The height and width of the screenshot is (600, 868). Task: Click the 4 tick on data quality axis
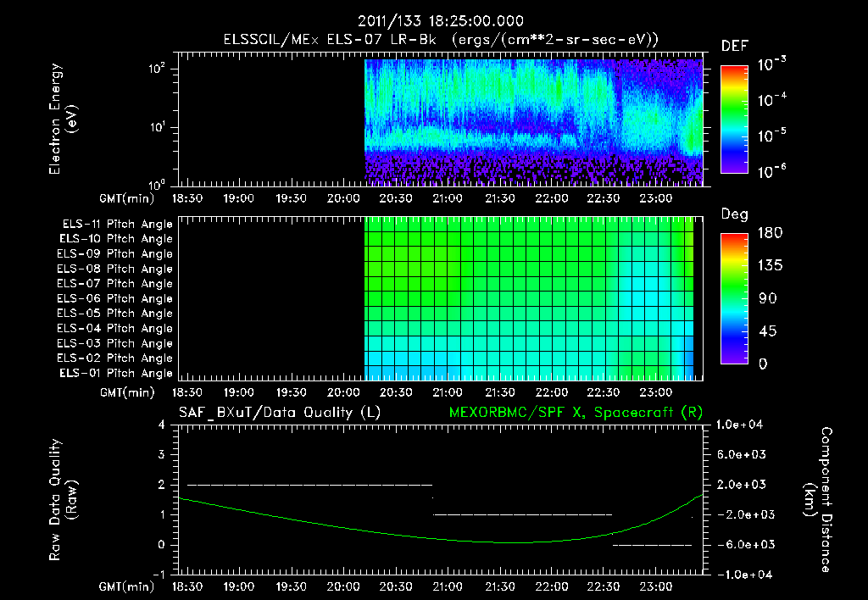pyautogui.click(x=162, y=425)
